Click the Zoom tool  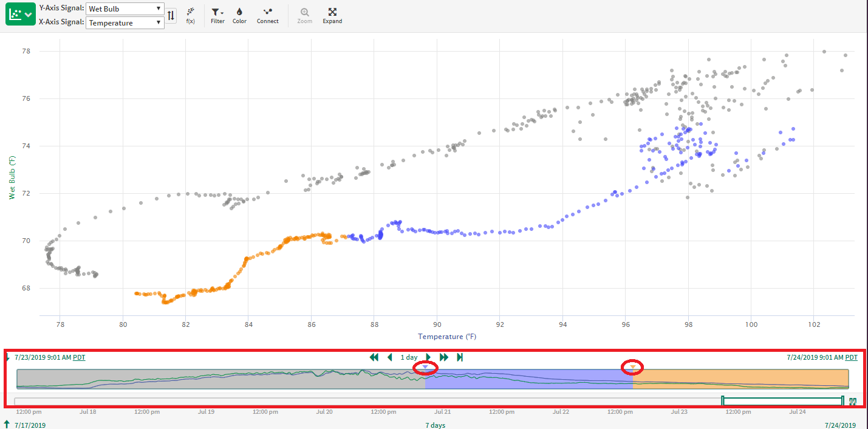click(x=304, y=15)
